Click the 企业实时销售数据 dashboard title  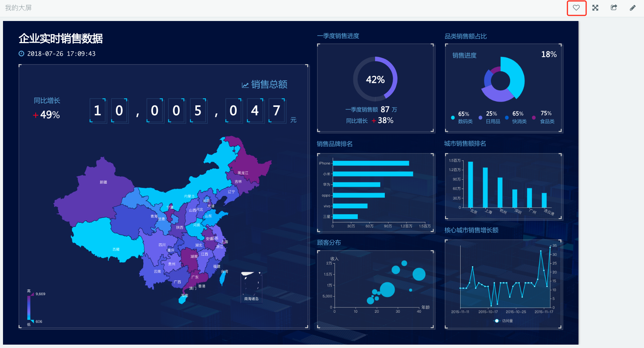click(61, 39)
